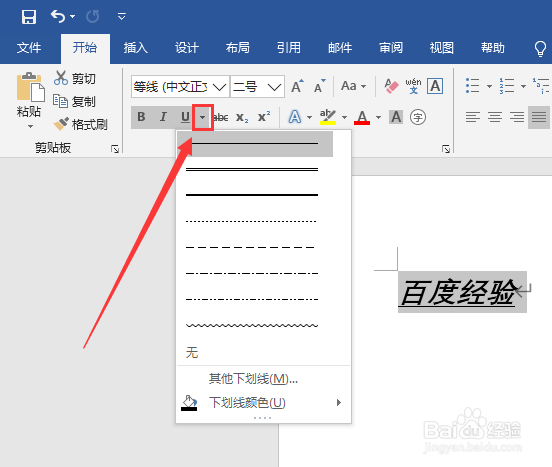This screenshot has height=467, width=552.
Task: Open highlight color dropdown arrow
Action: 344,117
